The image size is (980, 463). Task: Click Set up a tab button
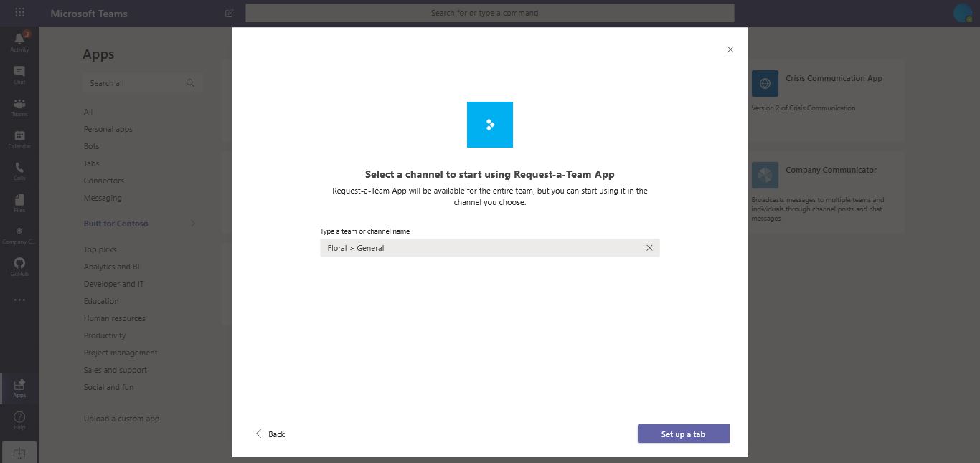(x=683, y=434)
